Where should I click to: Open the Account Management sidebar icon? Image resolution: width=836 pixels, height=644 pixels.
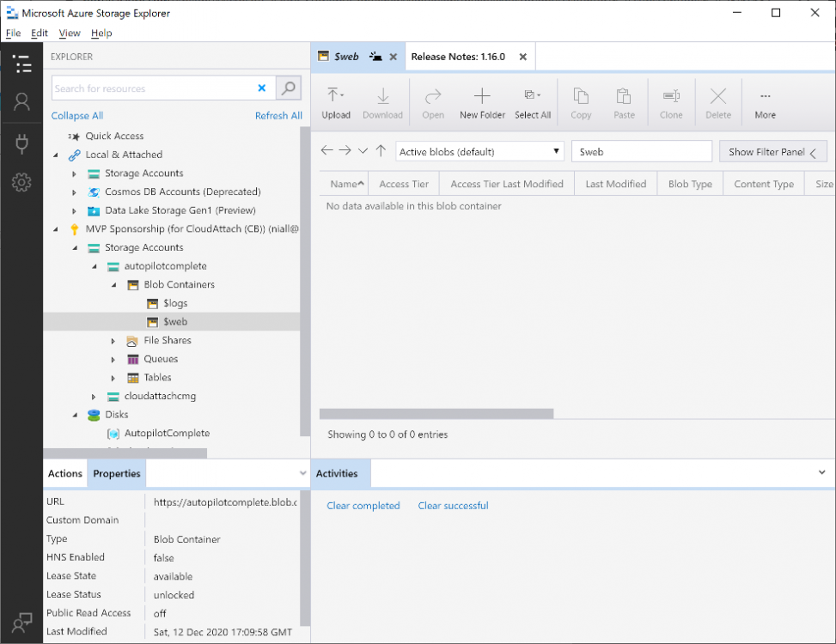coord(21,101)
